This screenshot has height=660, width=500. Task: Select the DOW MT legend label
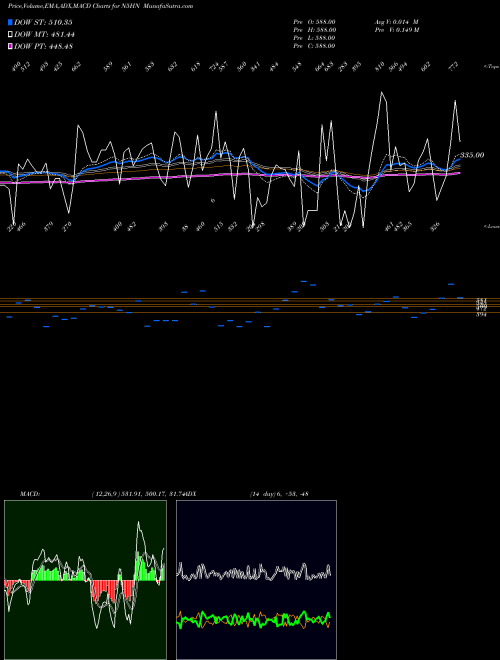click(x=44, y=35)
